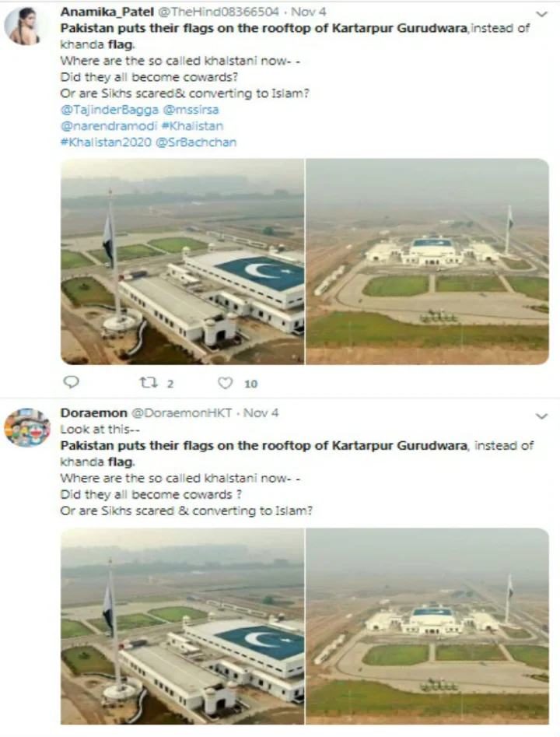View the right aerial photo in the first tweet
This screenshot has width=560, height=737.
(x=428, y=261)
